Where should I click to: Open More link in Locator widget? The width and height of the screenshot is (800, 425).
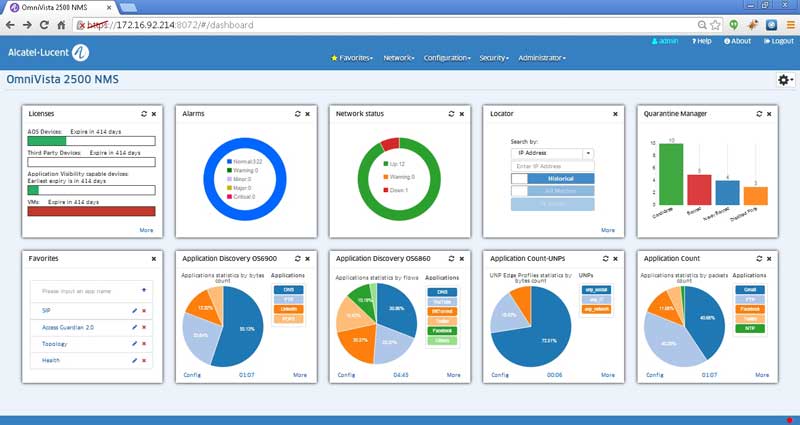tap(608, 230)
